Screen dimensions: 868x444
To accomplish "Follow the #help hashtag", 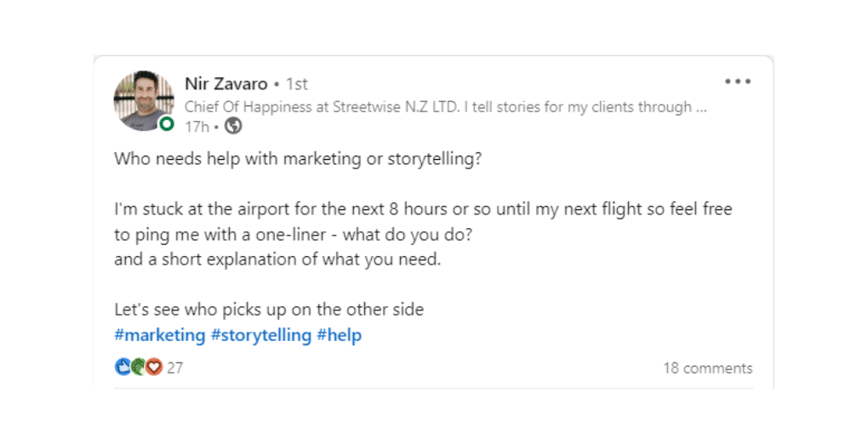I will pyautogui.click(x=339, y=335).
